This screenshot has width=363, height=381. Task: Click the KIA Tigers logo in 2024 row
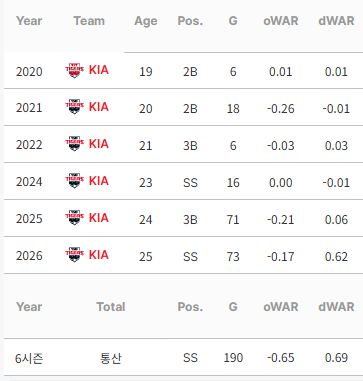(74, 181)
